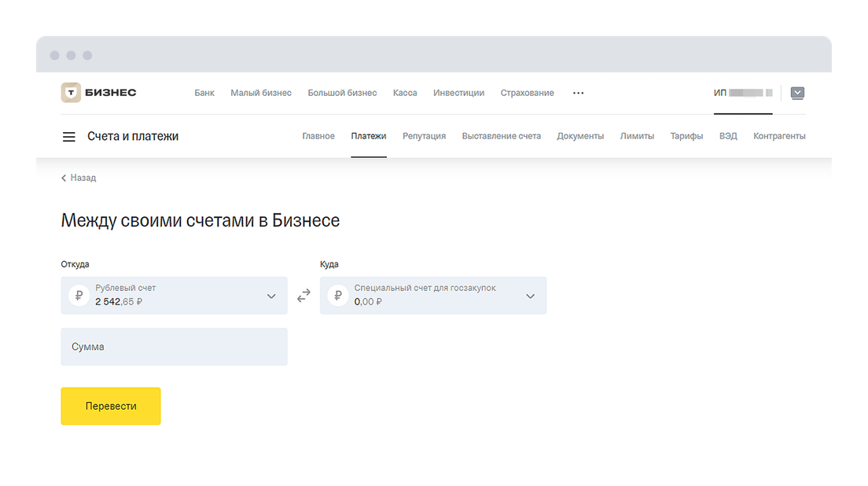Open 'Касса' in top navigation
The width and height of the screenshot is (868, 486).
pyautogui.click(x=405, y=93)
